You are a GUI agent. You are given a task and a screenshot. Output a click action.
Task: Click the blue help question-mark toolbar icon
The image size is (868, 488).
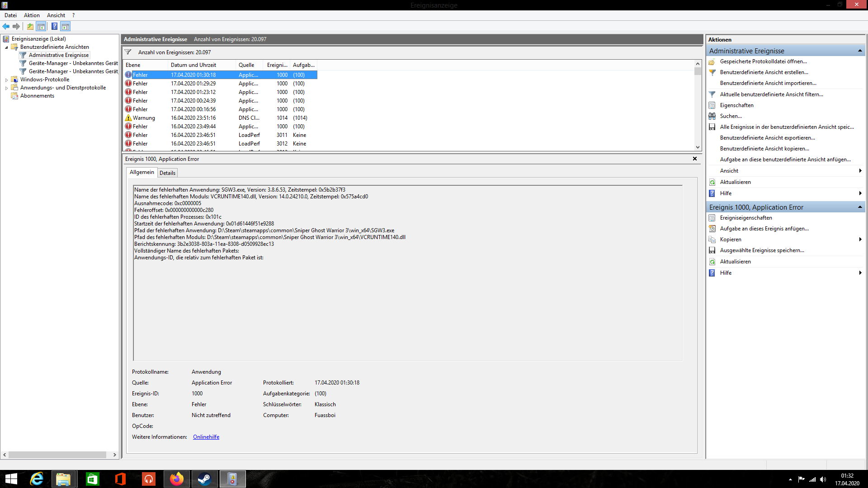click(54, 26)
